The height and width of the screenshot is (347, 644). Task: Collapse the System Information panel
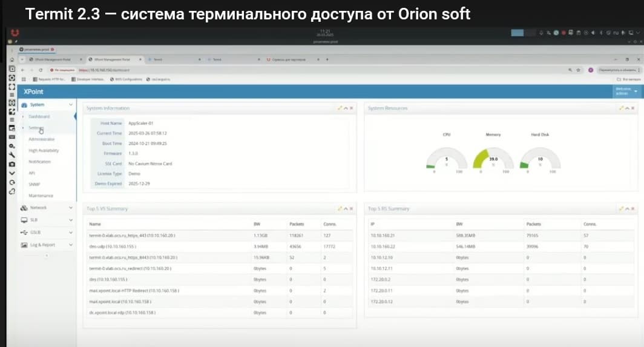[x=346, y=108]
